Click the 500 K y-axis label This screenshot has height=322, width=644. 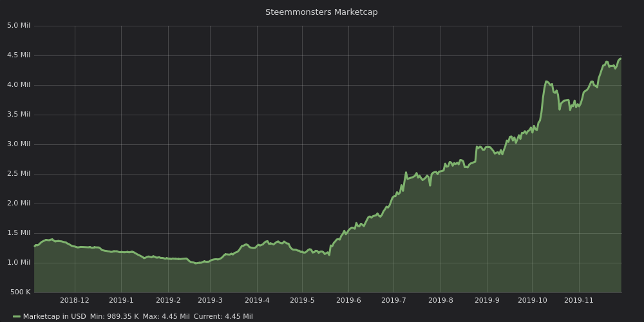(19, 292)
